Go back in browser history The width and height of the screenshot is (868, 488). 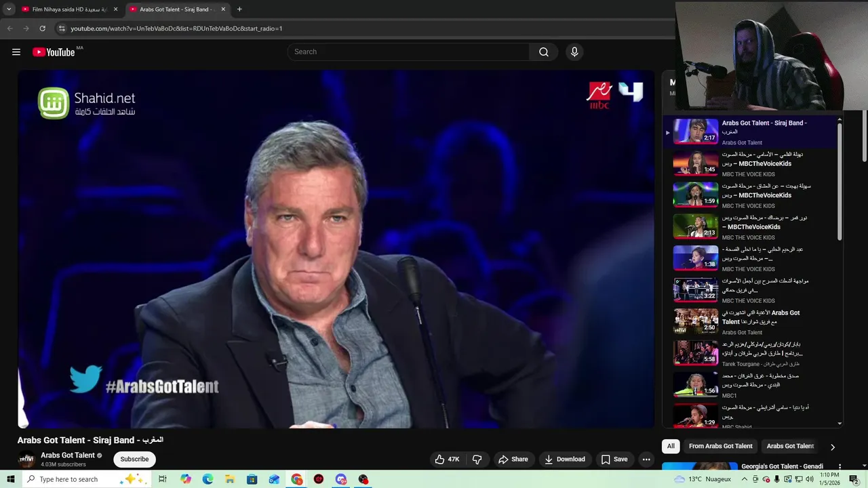point(9,28)
